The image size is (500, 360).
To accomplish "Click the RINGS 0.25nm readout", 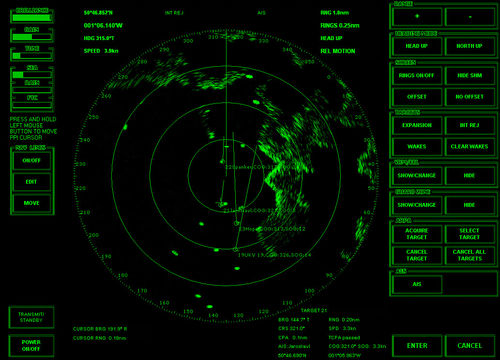I will click(340, 26).
